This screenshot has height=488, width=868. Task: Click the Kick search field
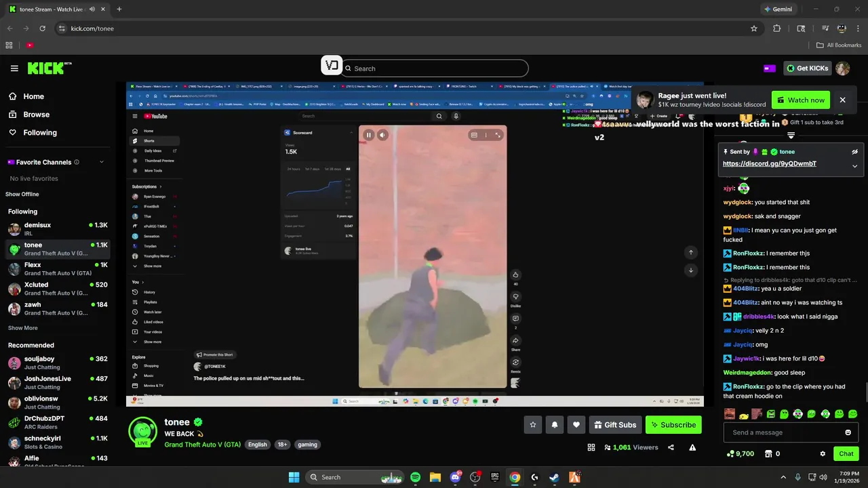pos(434,68)
